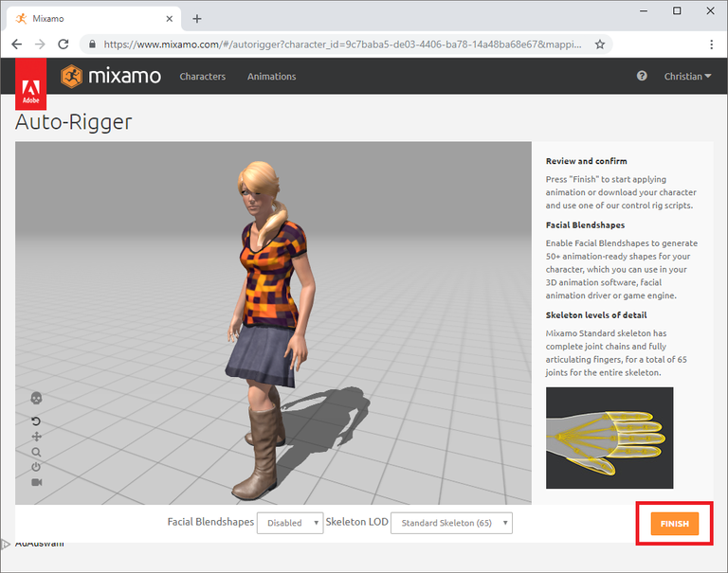Click the hand skeleton preview image
This screenshot has height=573, width=728.
610,438
